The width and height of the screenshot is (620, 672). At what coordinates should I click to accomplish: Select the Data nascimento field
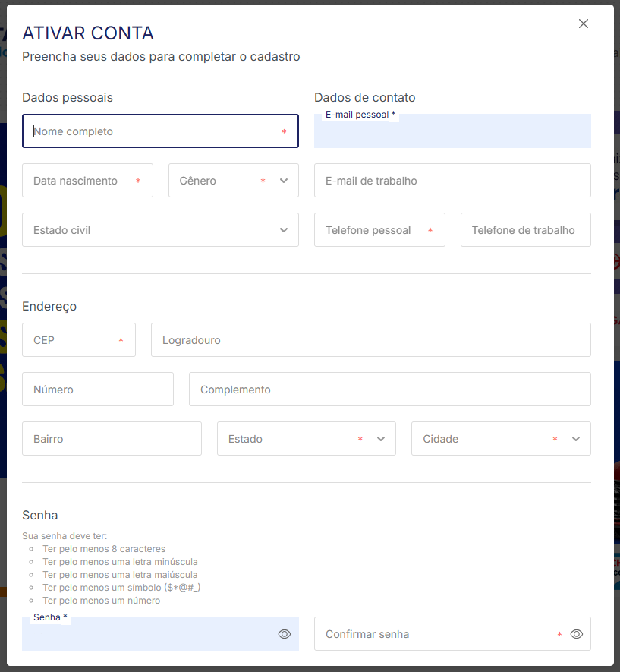tap(83, 181)
